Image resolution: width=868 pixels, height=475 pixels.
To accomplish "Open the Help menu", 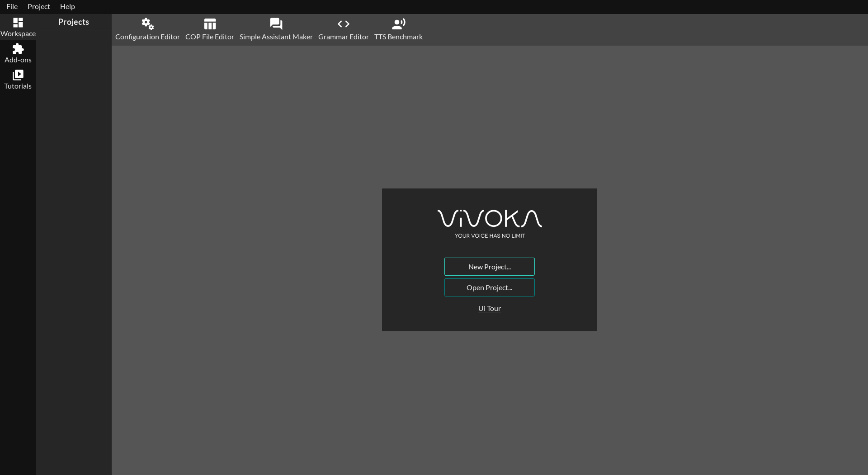I will pos(67,6).
